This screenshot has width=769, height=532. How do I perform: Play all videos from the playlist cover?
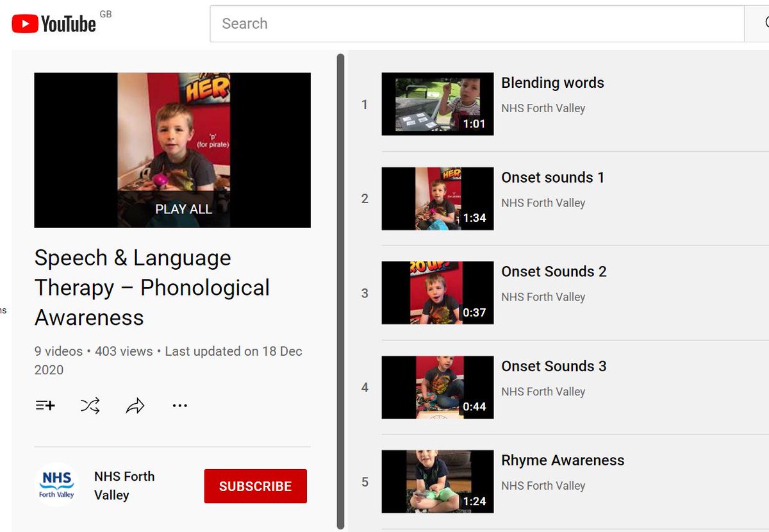pos(172,150)
